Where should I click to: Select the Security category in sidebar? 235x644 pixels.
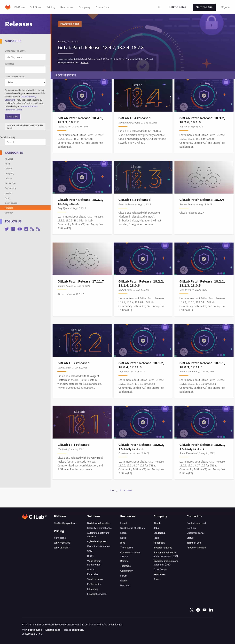(x=9, y=213)
